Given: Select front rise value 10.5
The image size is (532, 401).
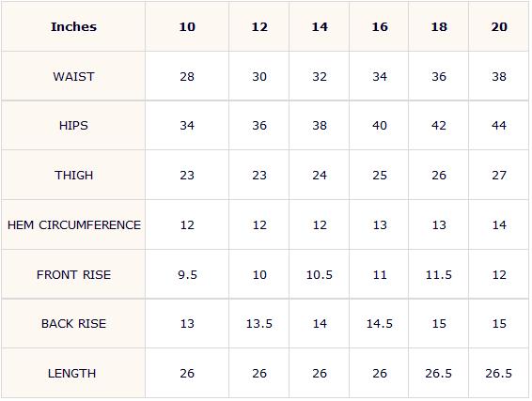Looking at the screenshot, I should pyautogui.click(x=320, y=274).
